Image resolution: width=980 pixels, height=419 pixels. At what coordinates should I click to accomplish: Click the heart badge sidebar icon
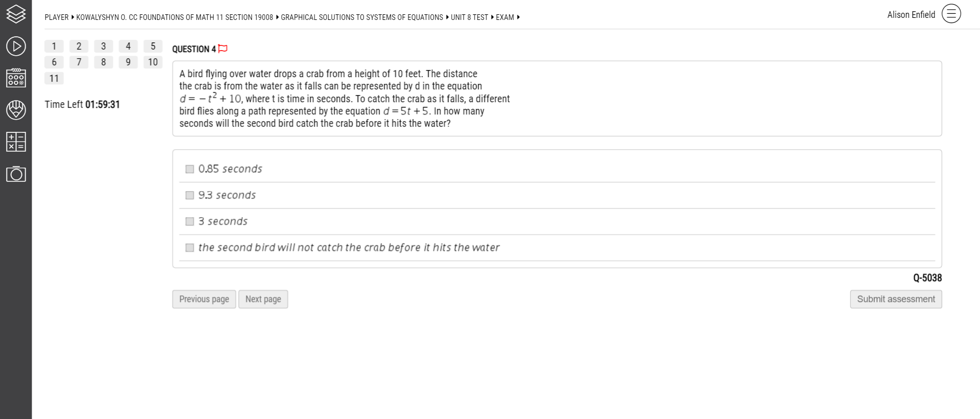coord(16,110)
